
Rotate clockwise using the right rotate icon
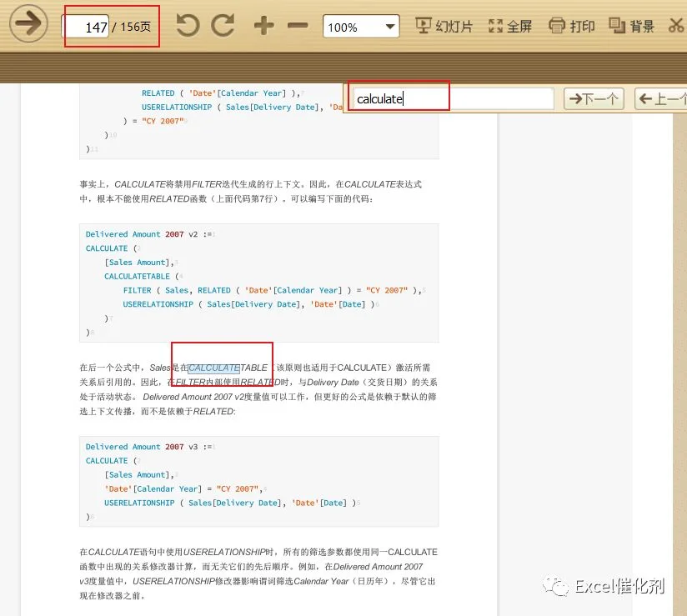[x=223, y=25]
